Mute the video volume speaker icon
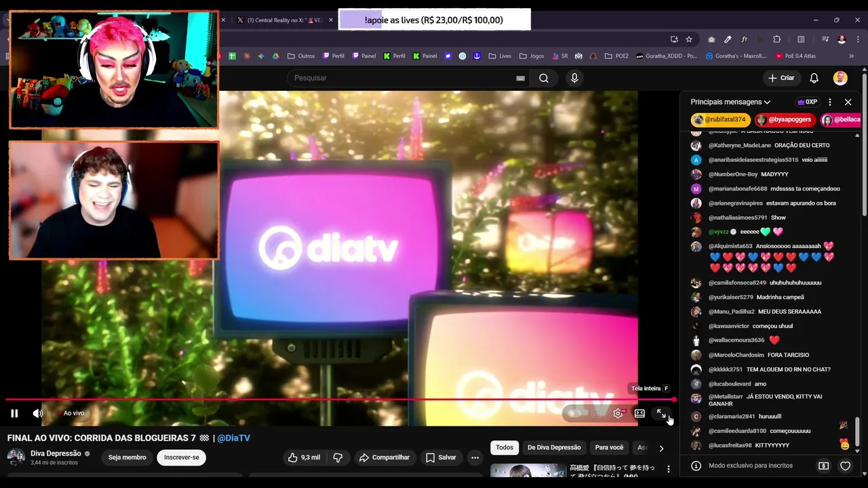Image resolution: width=868 pixels, height=488 pixels. tap(38, 413)
